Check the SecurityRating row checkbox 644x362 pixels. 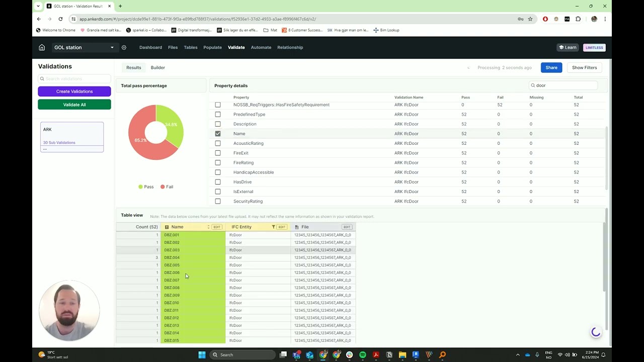point(218,201)
